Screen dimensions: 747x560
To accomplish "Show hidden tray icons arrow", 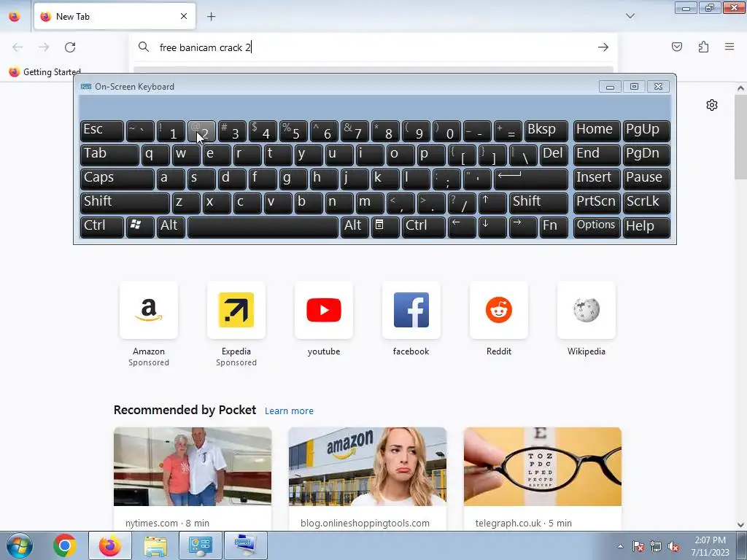I will (x=620, y=546).
